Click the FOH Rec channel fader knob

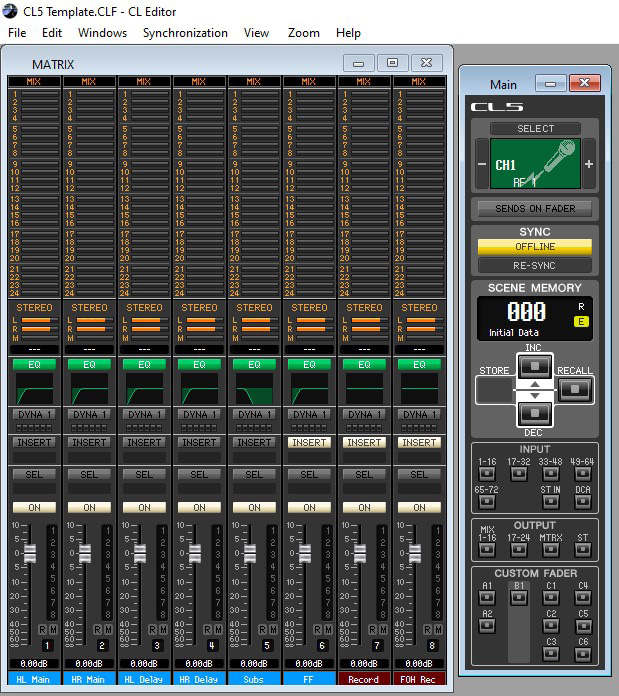(415, 554)
